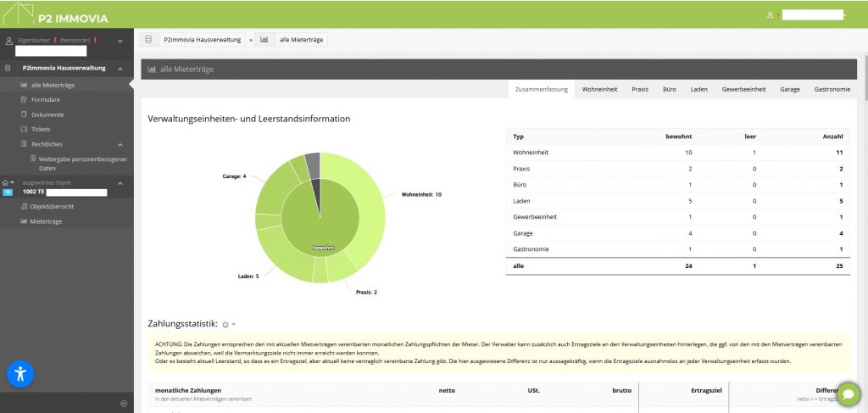Click the P2immovia Hausverwaltung breadcrumb
Viewport: 868px width, 413px height.
202,40
